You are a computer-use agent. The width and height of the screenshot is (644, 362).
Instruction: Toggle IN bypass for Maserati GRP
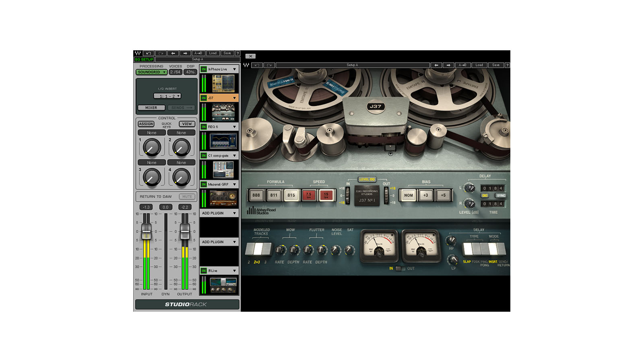click(204, 184)
